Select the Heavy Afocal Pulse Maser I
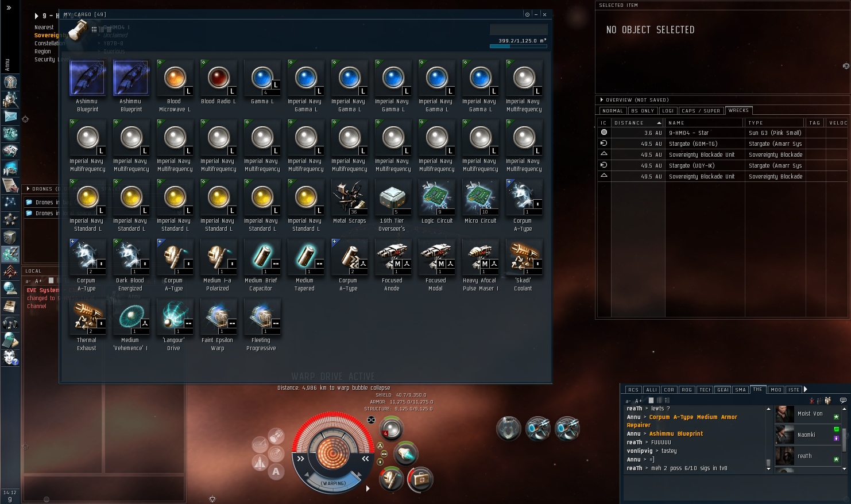851x504 pixels. [x=480, y=265]
